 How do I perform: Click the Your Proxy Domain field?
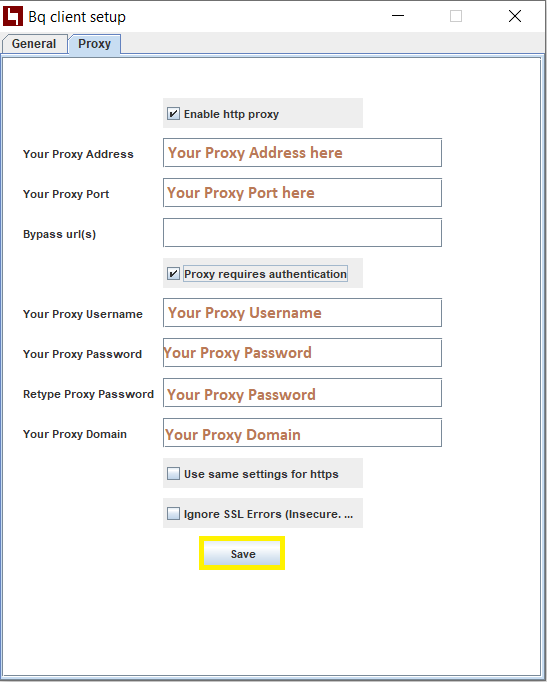point(302,433)
